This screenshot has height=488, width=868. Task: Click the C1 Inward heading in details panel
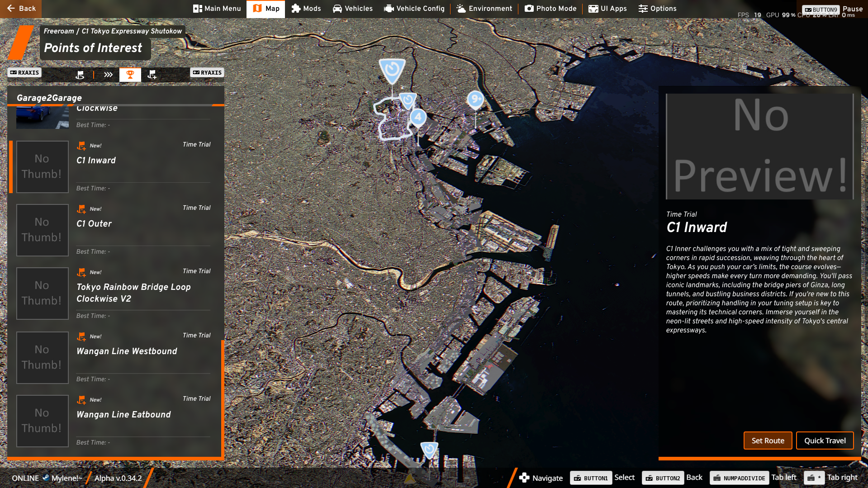[x=697, y=227]
